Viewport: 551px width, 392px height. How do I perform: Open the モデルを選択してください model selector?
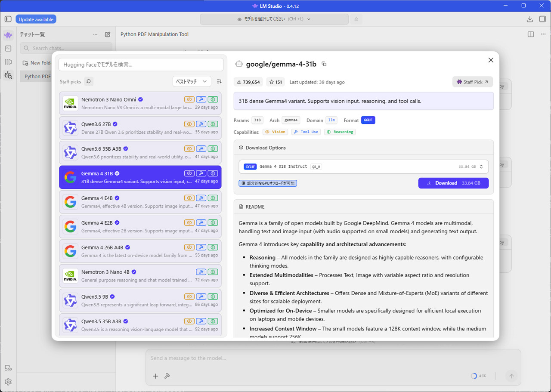274,19
